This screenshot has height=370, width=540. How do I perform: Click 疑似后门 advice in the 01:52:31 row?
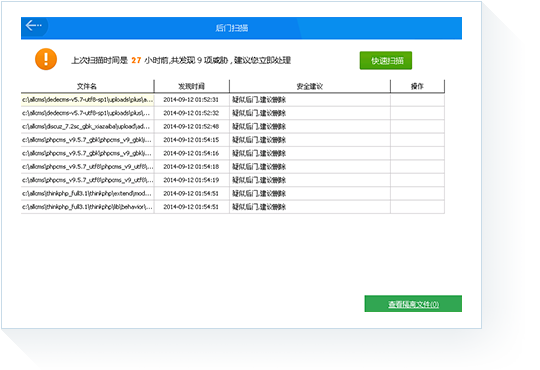259,100
